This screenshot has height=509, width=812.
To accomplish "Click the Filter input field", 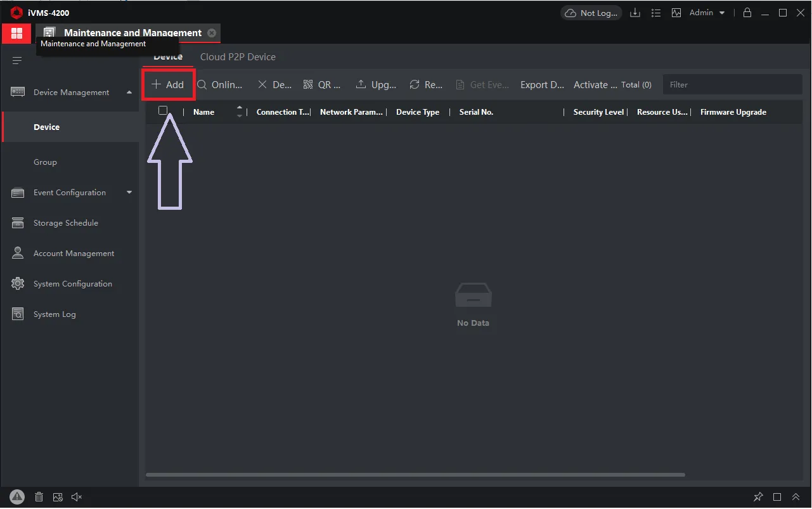I will pos(732,85).
